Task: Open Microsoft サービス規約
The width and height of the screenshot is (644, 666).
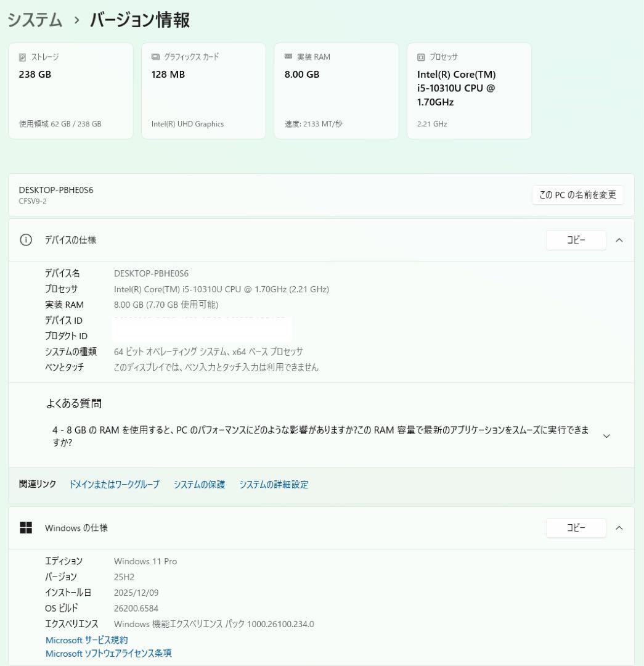Action: (86, 640)
